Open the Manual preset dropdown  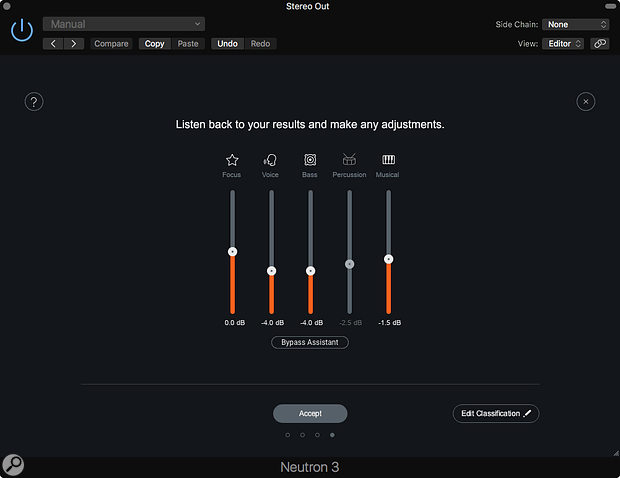tap(124, 24)
